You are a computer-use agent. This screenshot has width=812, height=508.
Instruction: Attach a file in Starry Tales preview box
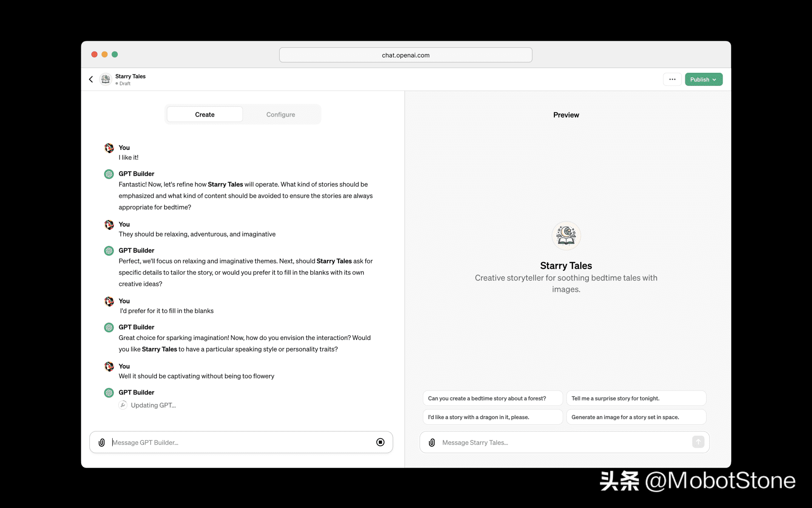click(x=432, y=442)
